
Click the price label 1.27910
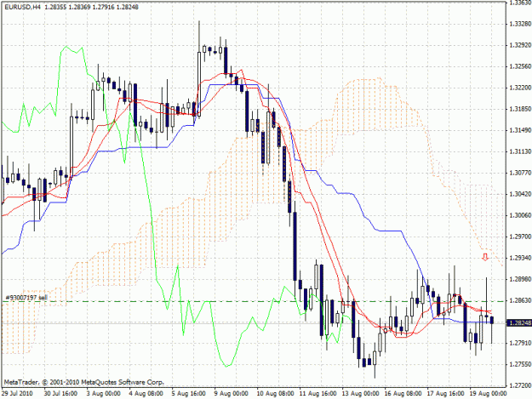[x=520, y=344]
